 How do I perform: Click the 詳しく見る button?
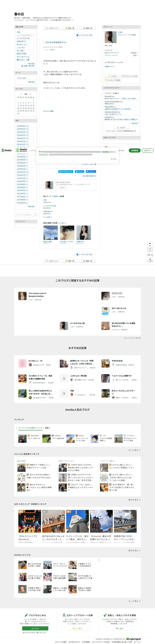click(77, 628)
